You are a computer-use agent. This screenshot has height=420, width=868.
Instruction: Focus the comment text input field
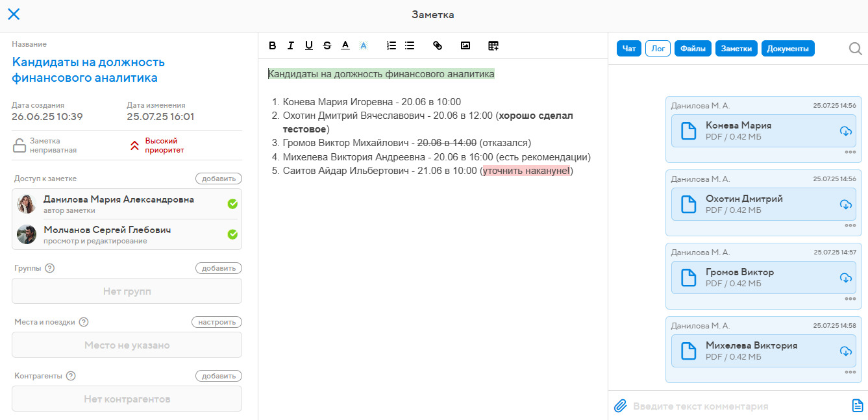[739, 406]
